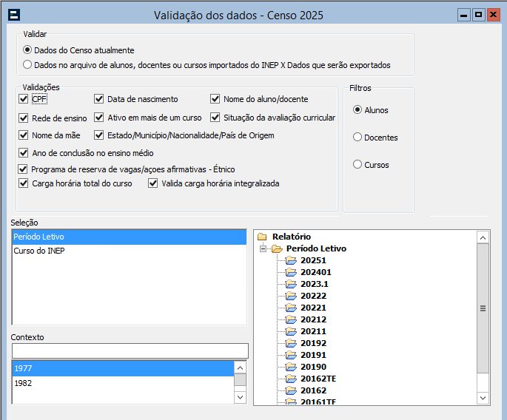
Task: Select period 20221 in tree
Action: click(313, 308)
